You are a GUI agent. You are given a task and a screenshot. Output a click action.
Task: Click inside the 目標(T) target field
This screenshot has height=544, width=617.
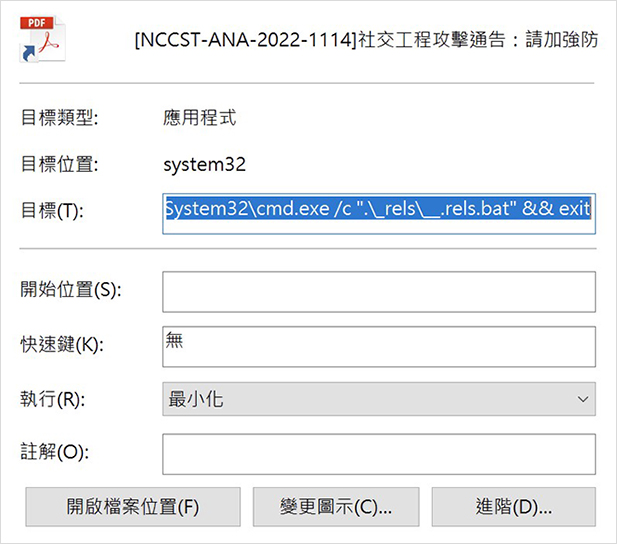tap(379, 214)
